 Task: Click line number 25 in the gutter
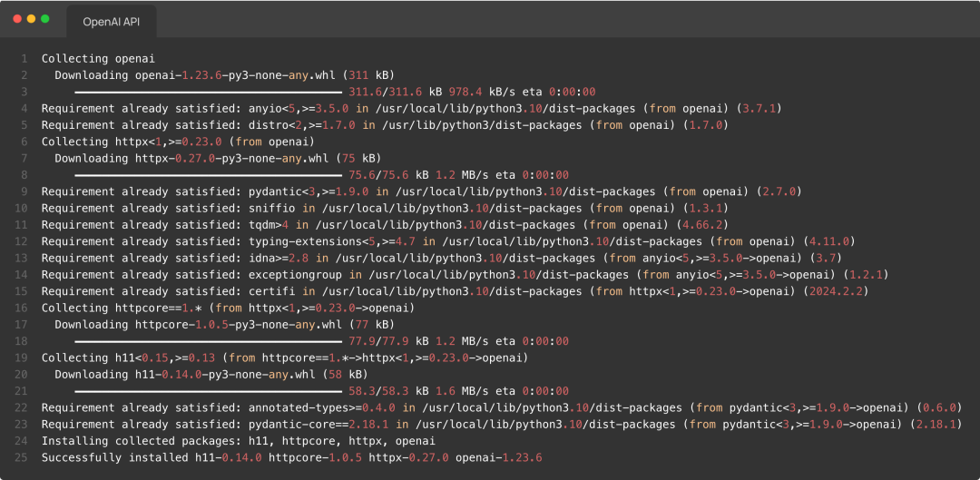[21, 457]
